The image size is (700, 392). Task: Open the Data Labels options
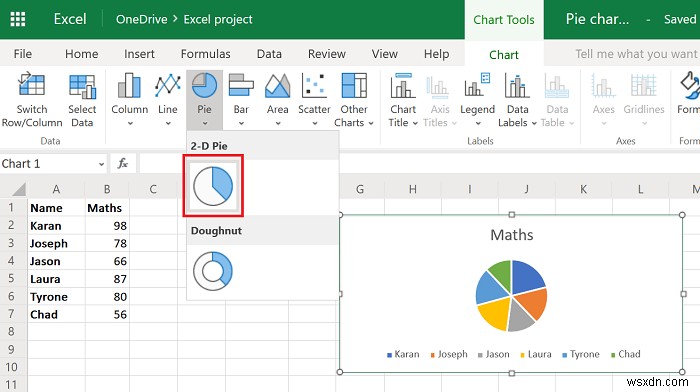click(x=517, y=100)
